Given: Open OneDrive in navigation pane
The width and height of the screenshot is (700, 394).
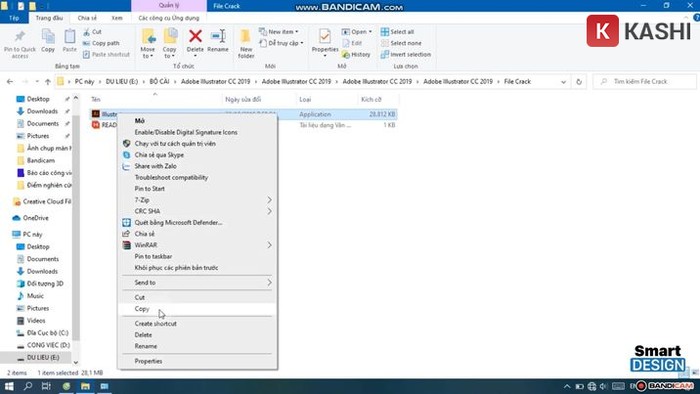Looking at the screenshot, I should [x=36, y=218].
